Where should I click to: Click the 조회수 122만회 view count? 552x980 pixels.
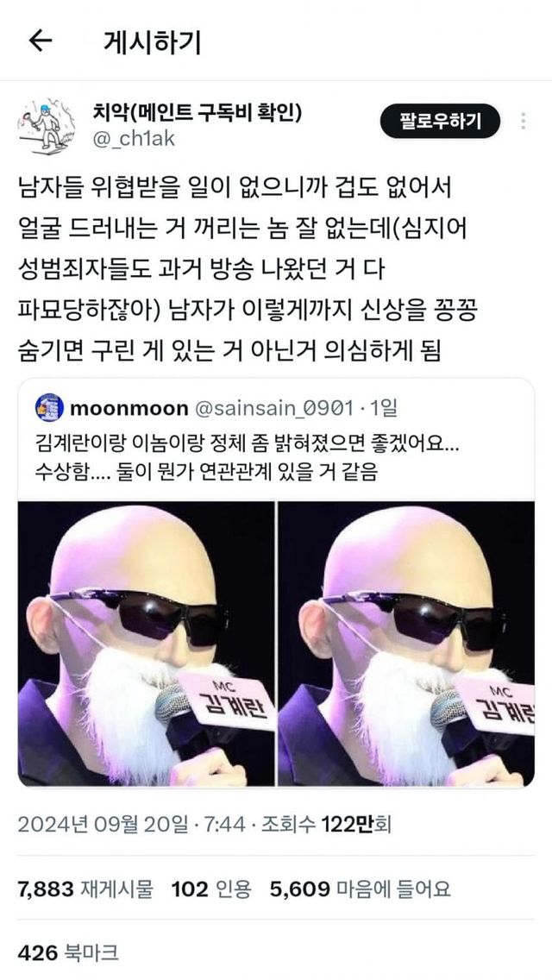point(326,825)
